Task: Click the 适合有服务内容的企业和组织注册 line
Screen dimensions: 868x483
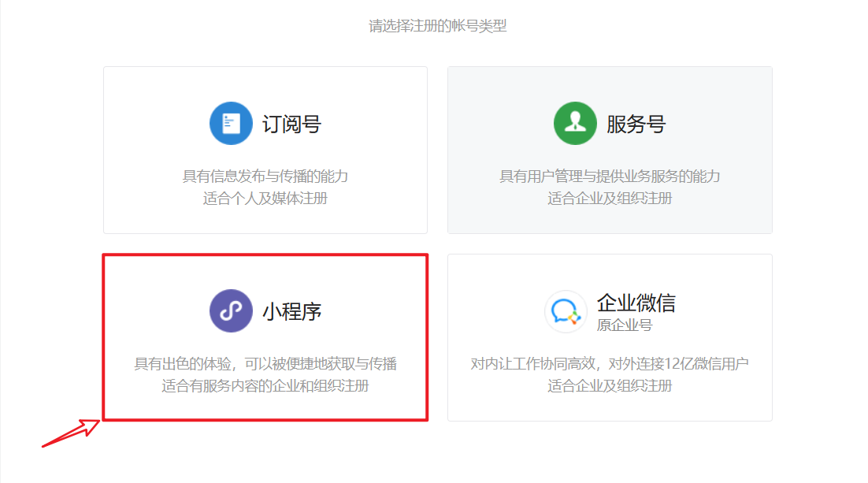Action: (265, 386)
